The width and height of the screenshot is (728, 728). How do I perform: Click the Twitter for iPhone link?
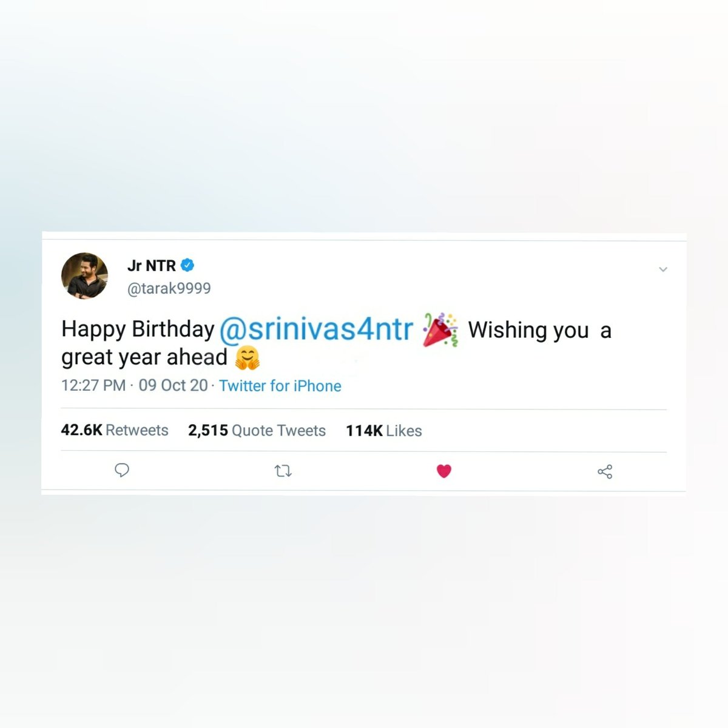pos(280,386)
